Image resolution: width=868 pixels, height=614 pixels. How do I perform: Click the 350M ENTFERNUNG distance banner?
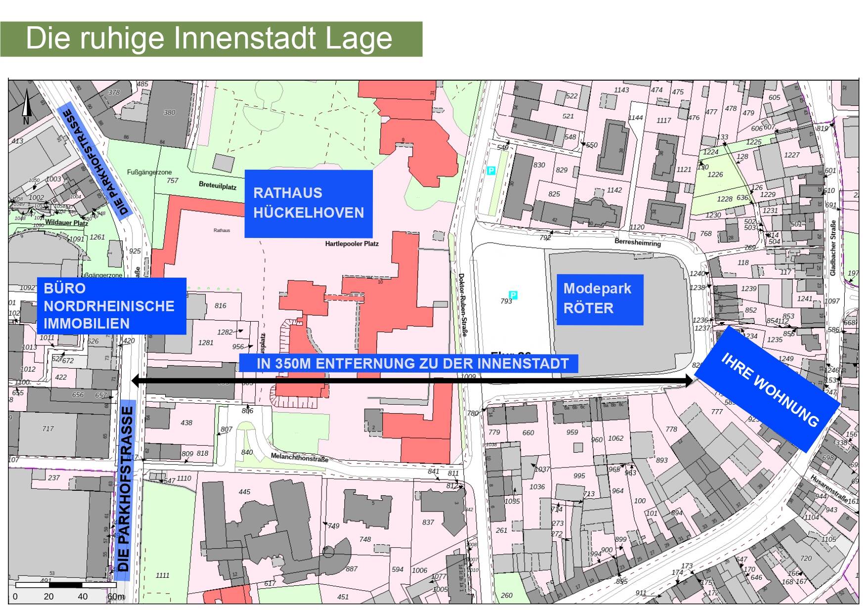409,364
